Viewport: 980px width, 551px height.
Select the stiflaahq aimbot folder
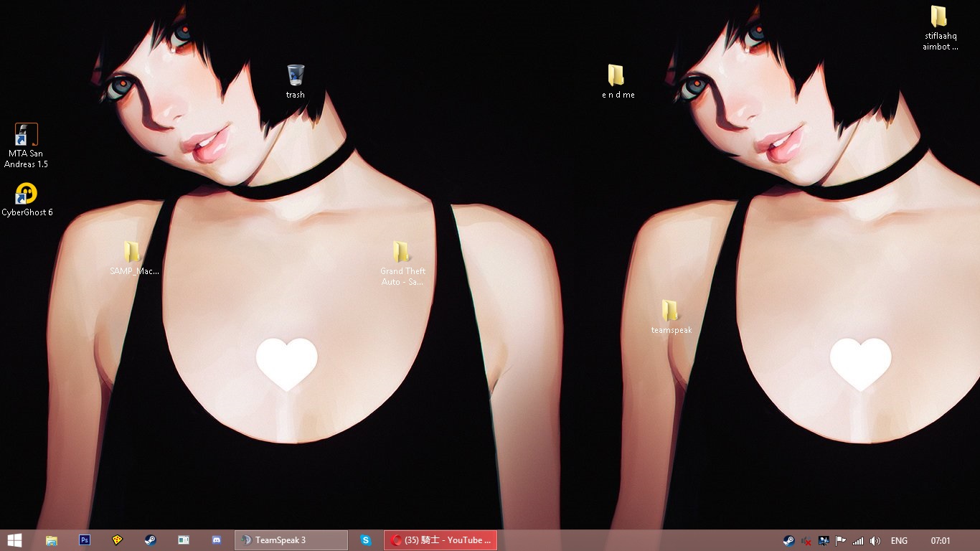pyautogui.click(x=940, y=28)
